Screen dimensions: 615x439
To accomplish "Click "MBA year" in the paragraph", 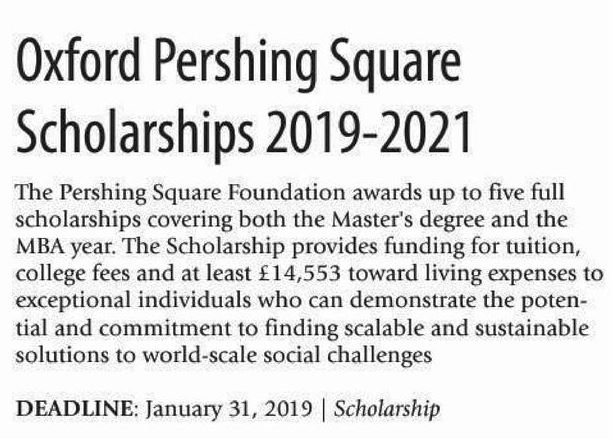I will click(58, 242).
